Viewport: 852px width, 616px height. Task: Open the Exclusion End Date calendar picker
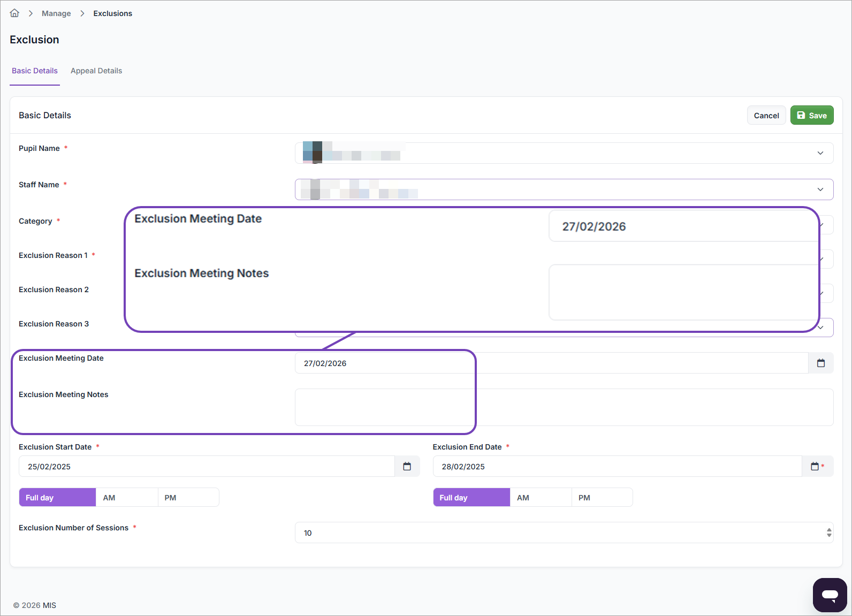coord(815,467)
